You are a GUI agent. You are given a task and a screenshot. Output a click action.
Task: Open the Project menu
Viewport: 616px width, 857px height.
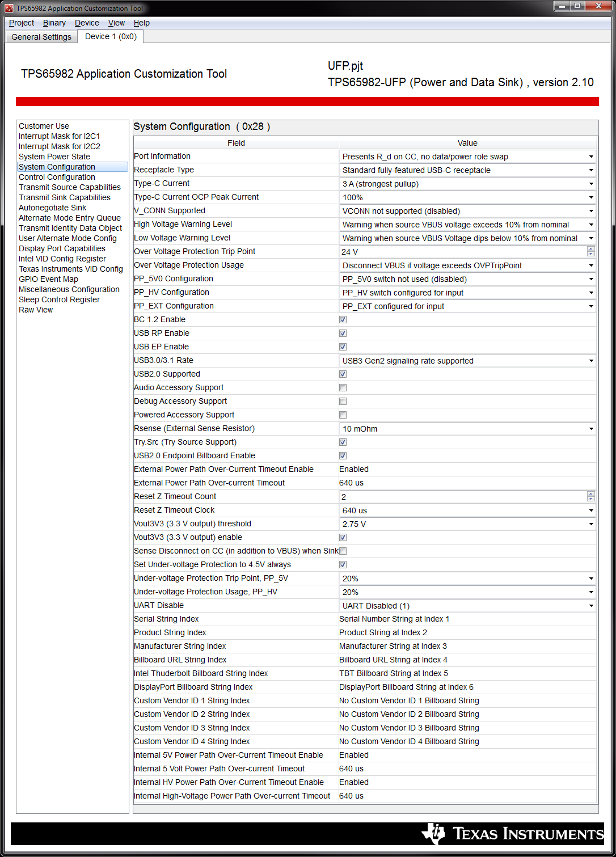[22, 23]
